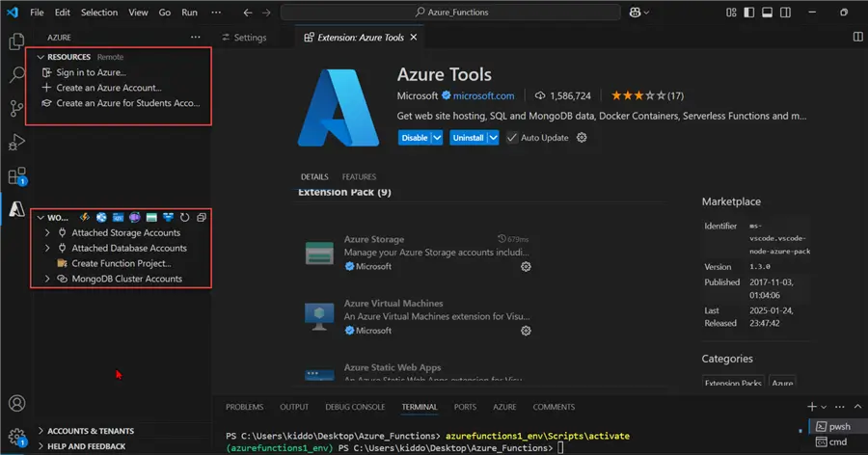The height and width of the screenshot is (455, 868).
Task: Click the Disable button
Action: (415, 138)
